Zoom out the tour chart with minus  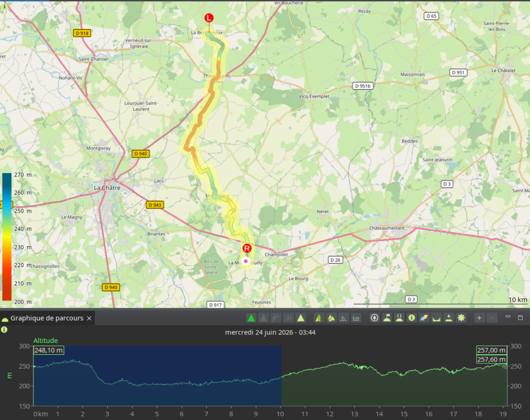point(492,318)
